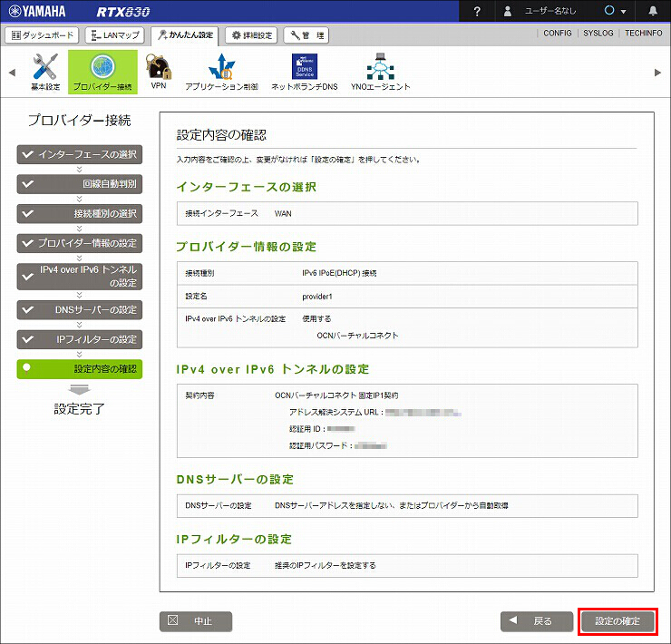
Task: Click the 戻る back button
Action: pyautogui.click(x=537, y=621)
